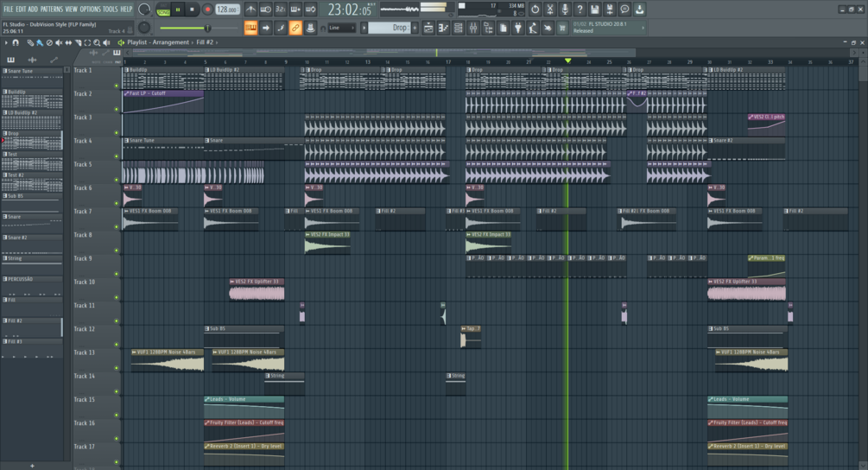Open the Channel rack icon
The height and width of the screenshot is (470, 868).
459,28
